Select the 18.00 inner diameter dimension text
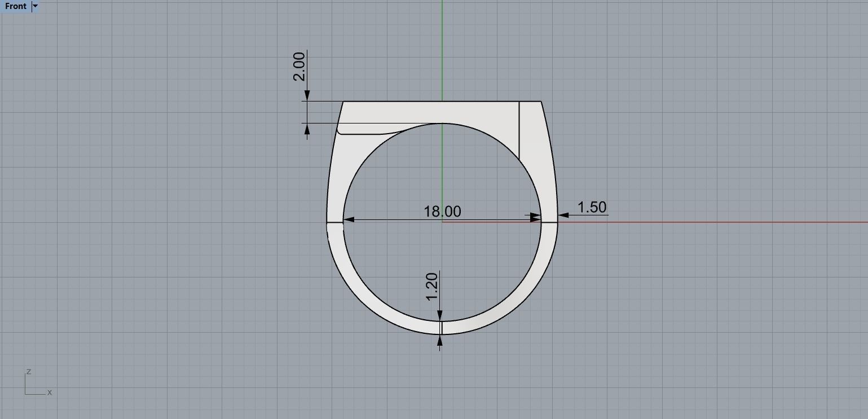 (442, 211)
